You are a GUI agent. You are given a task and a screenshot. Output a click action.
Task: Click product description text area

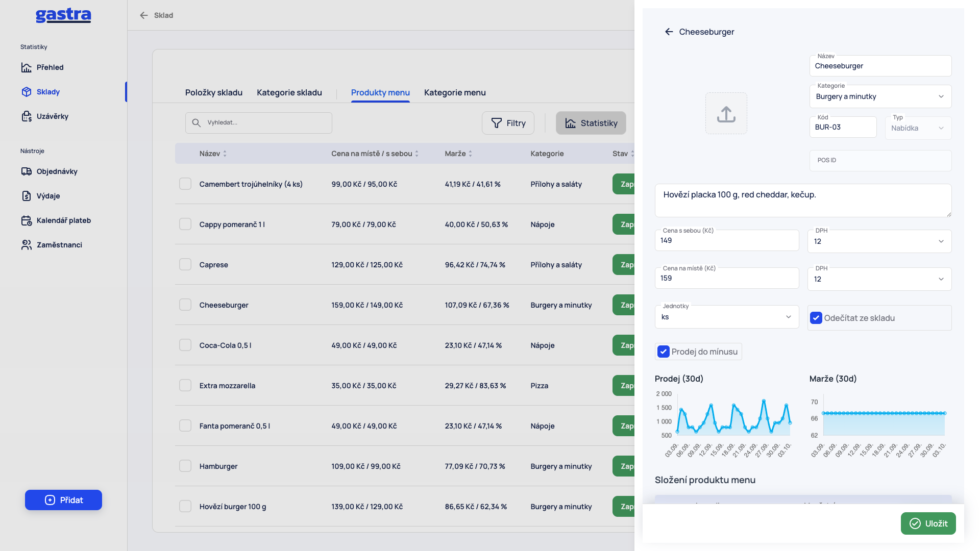point(803,200)
